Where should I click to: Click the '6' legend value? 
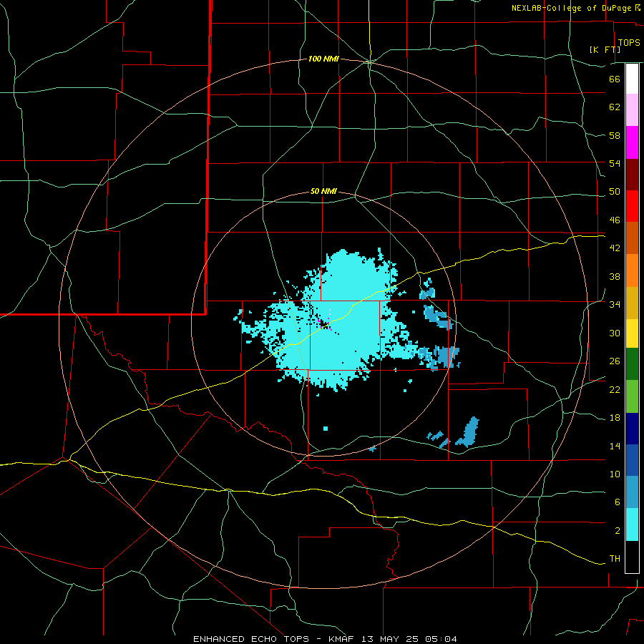(x=618, y=502)
